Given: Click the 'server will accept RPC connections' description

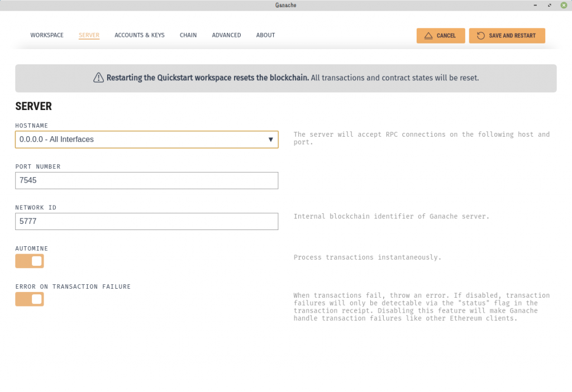Looking at the screenshot, I should (422, 138).
